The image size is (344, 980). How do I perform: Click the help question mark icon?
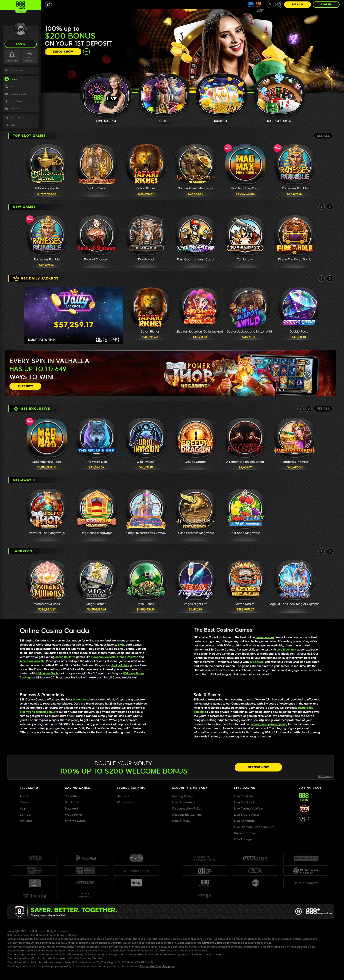pos(270,5)
